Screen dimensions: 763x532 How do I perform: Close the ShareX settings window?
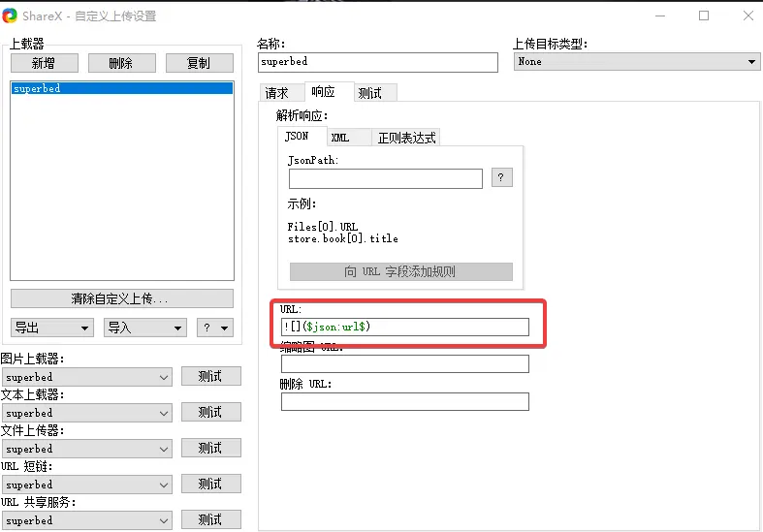coord(748,16)
